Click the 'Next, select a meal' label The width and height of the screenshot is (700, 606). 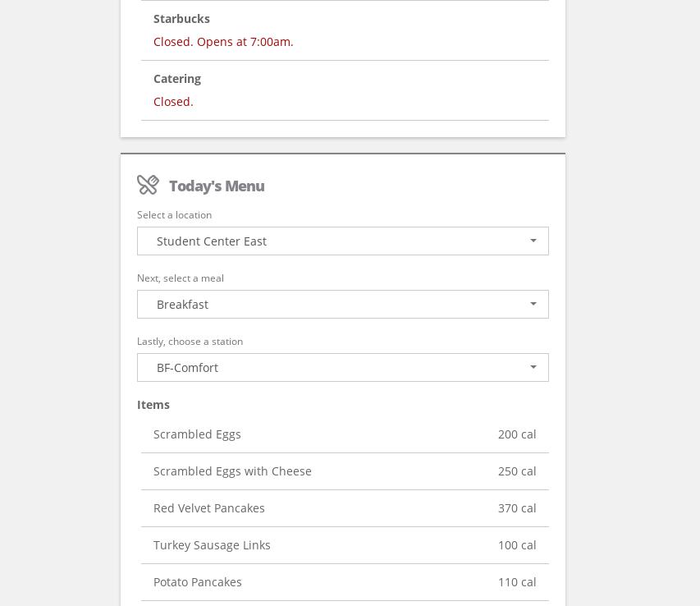point(181,278)
